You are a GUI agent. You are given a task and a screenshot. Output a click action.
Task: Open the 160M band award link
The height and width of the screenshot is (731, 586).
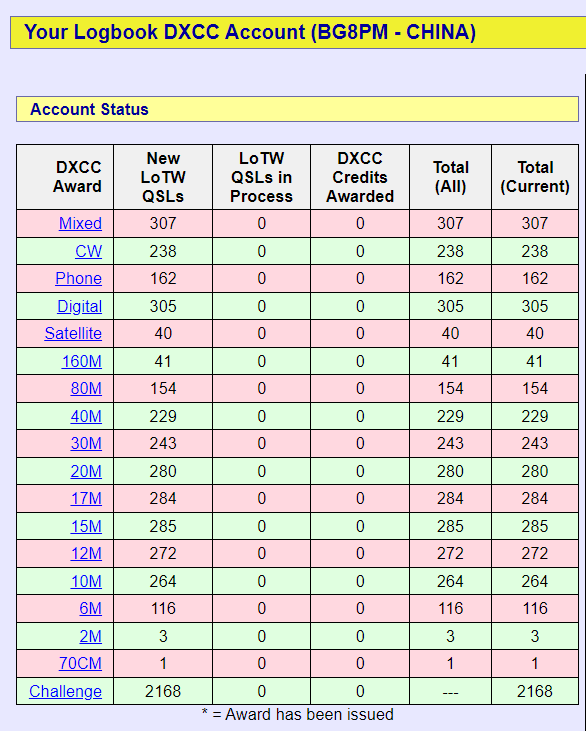82,361
